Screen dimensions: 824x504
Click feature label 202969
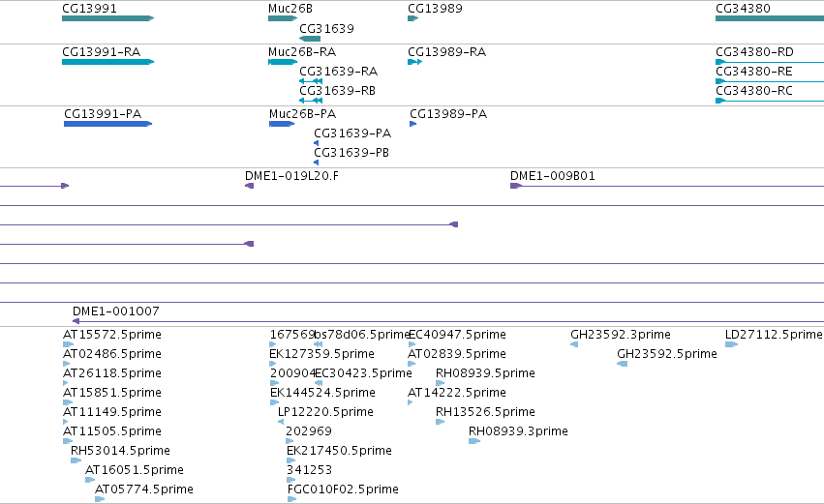coord(309,431)
